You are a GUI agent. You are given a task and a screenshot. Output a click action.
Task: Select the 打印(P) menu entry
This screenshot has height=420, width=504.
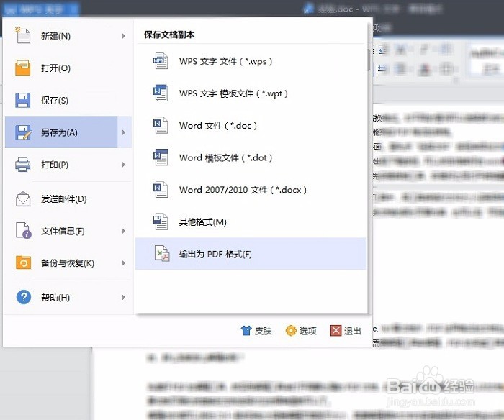tap(68, 165)
